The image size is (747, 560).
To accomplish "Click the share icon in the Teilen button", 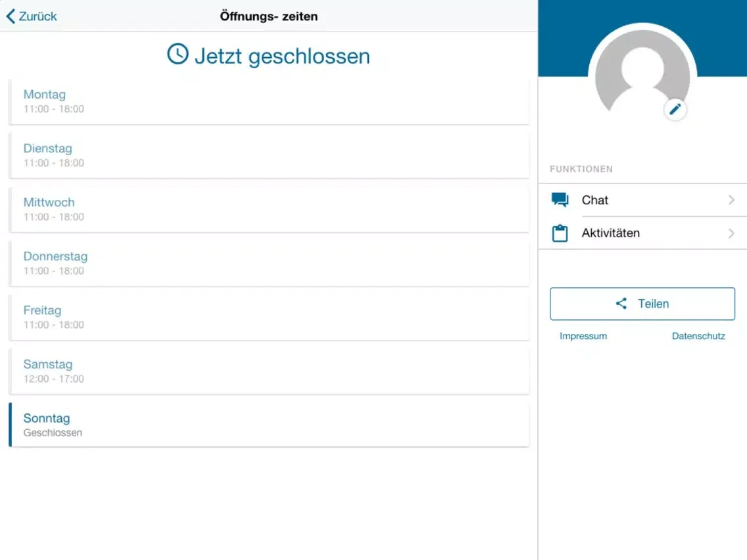I will coord(621,304).
